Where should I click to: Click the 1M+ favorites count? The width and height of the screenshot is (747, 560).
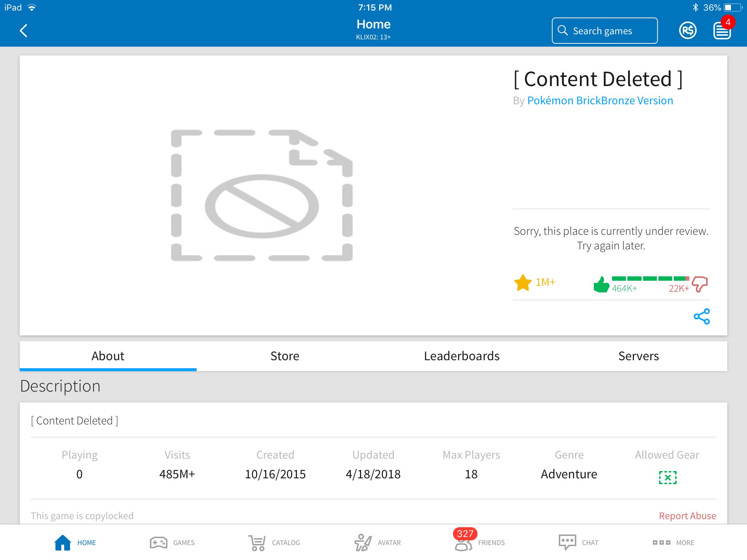545,282
